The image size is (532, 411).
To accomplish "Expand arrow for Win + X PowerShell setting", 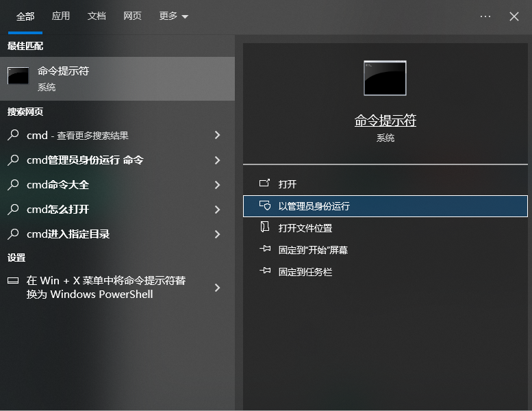I will tap(217, 288).
